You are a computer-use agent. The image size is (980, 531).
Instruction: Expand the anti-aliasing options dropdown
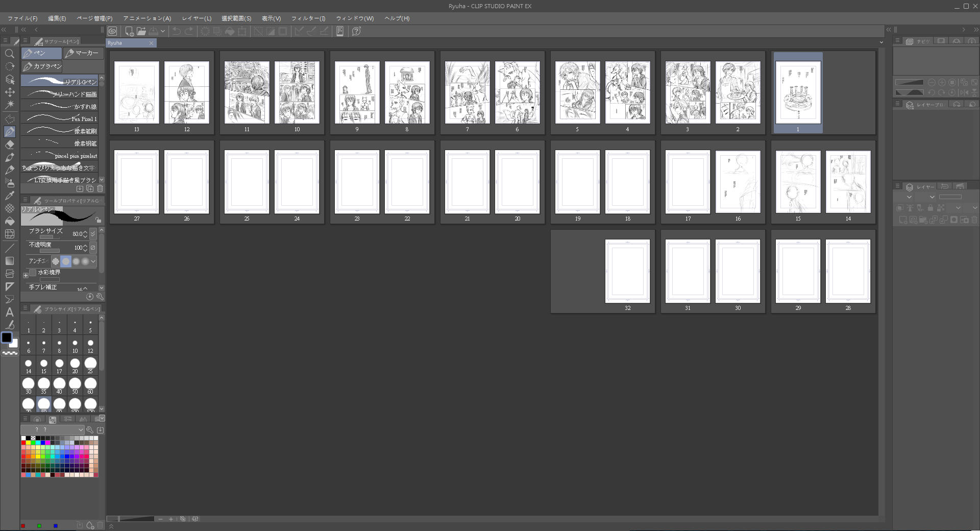[x=93, y=261]
